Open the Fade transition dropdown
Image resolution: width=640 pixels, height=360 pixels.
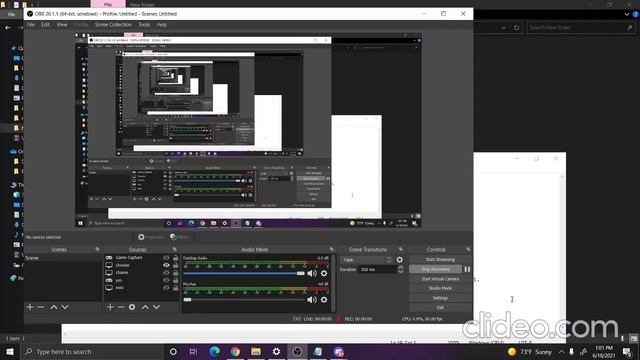point(366,260)
